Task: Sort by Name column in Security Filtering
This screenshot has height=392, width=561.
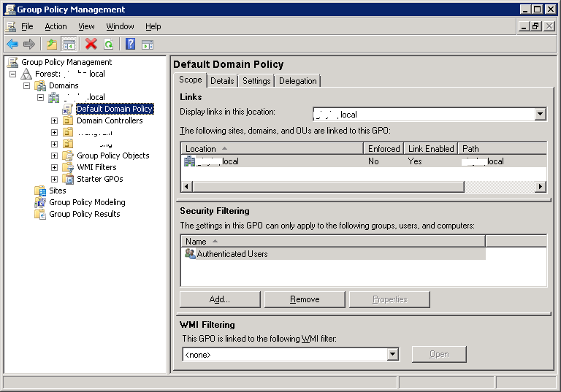Action: point(333,242)
